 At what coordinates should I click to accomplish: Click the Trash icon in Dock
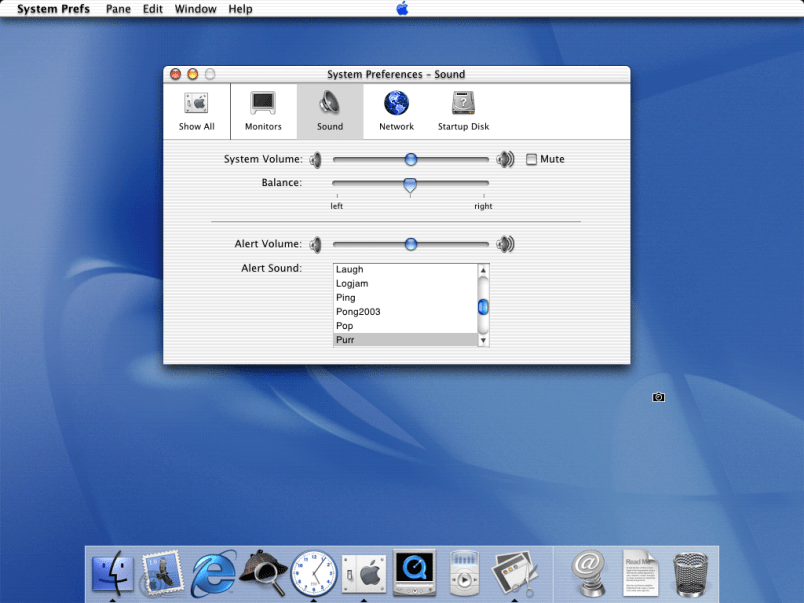(691, 573)
